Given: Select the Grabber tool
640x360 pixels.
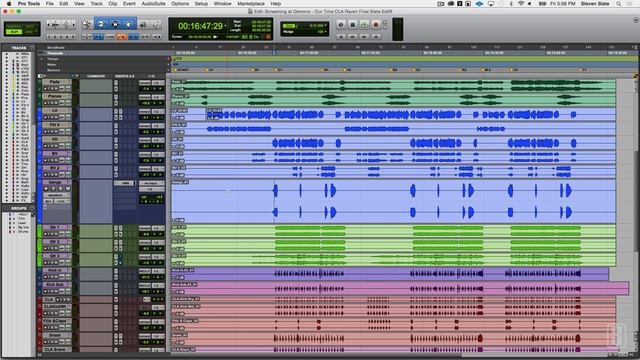Looking at the screenshot, I should 128,24.
